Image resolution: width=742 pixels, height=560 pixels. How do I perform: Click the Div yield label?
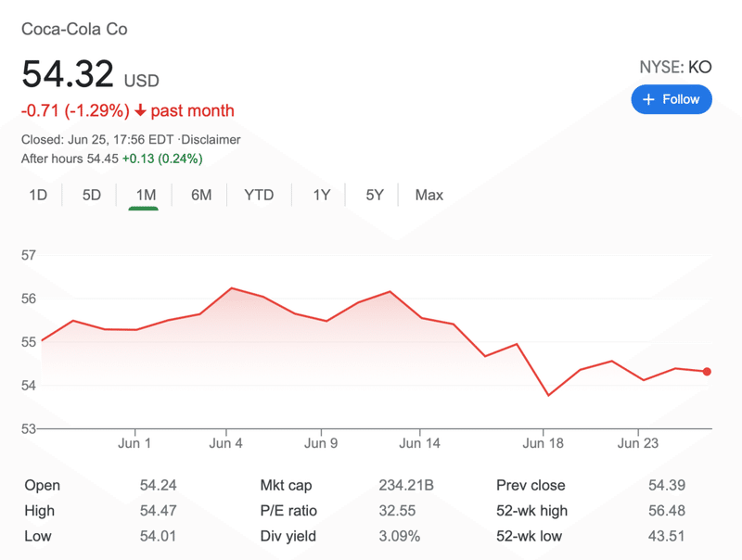(288, 536)
